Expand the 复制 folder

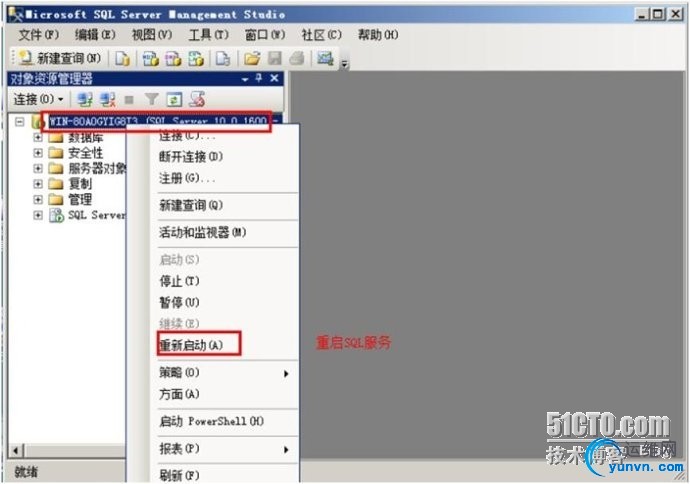tap(38, 184)
